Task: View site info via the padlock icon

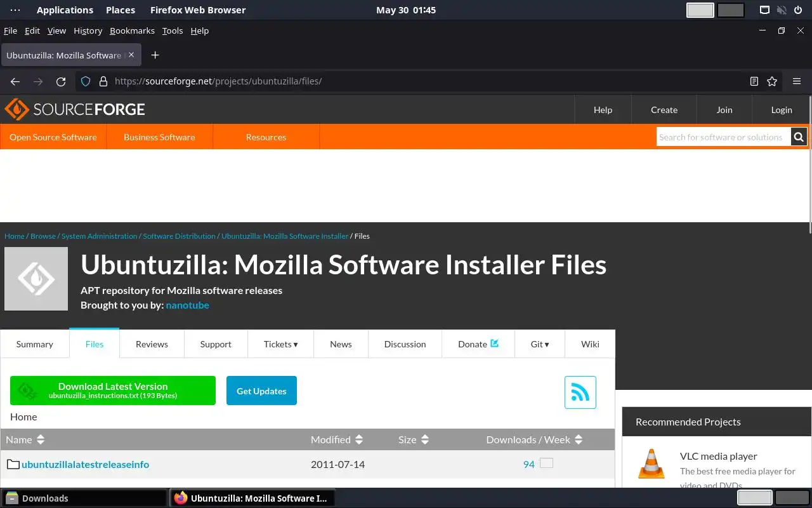Action: pos(103,81)
